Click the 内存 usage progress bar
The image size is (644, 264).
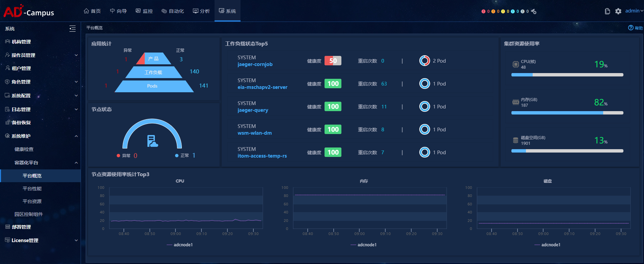567,113
